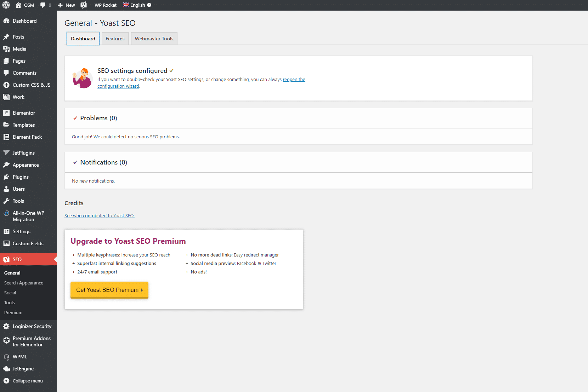The height and width of the screenshot is (392, 588).
Task: Open the Element Pack icon
Action: [6, 137]
